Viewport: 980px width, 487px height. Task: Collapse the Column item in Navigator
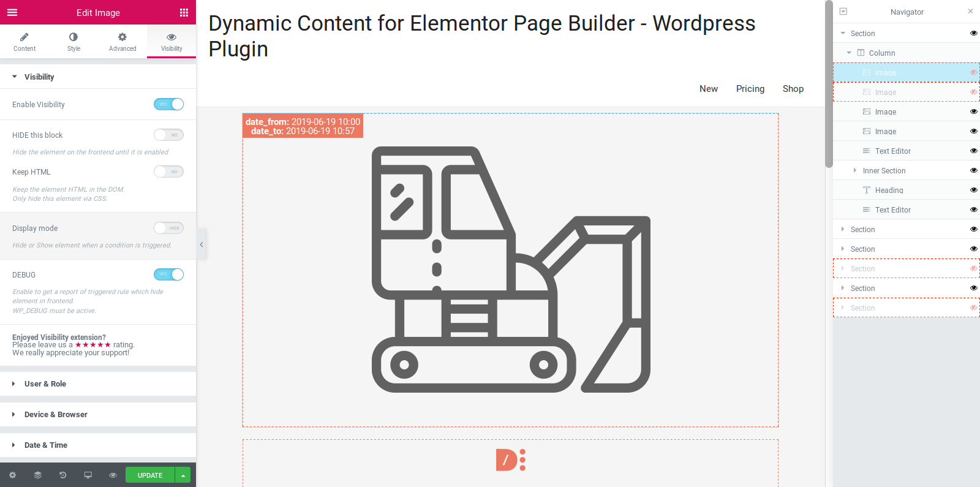click(x=850, y=53)
